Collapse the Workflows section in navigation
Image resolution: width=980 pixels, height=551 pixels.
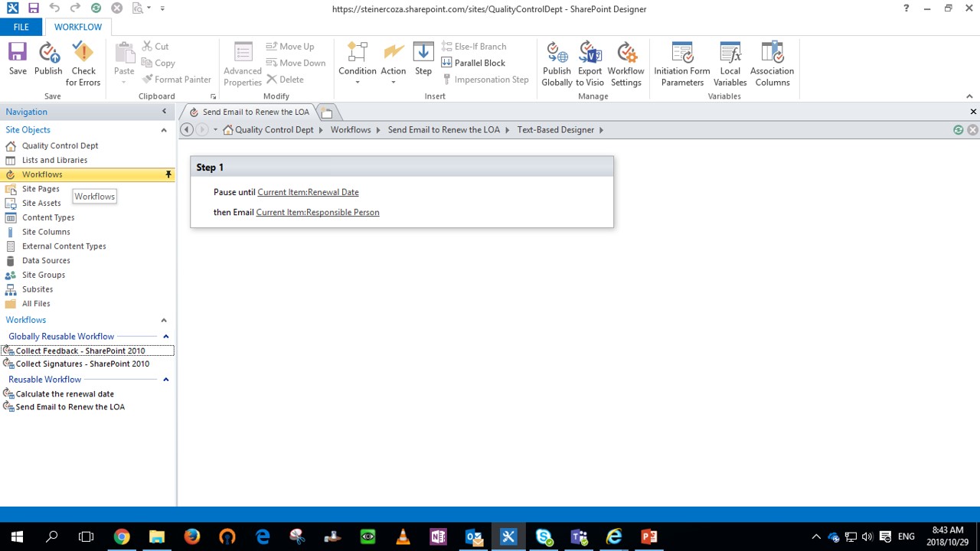coord(164,320)
